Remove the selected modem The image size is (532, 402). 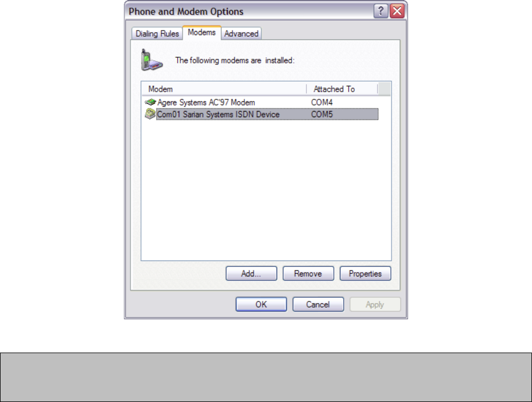click(x=308, y=273)
